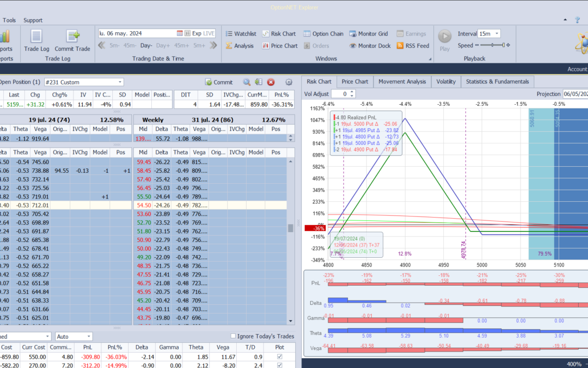Switch to the Movement Analysis tab
588x368 pixels.
pos(402,81)
